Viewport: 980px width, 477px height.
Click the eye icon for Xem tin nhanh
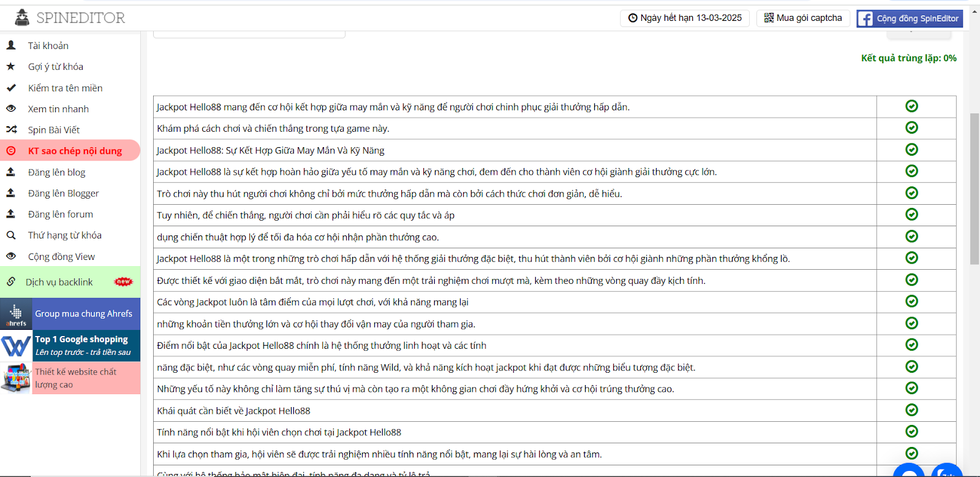(x=11, y=109)
